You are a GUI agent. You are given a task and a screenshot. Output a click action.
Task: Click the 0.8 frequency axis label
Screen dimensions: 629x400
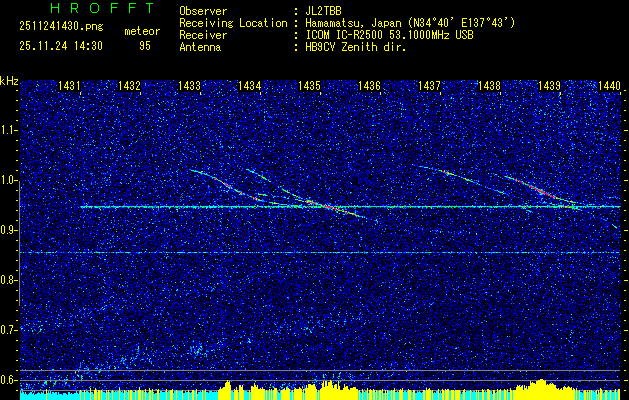(x=9, y=280)
